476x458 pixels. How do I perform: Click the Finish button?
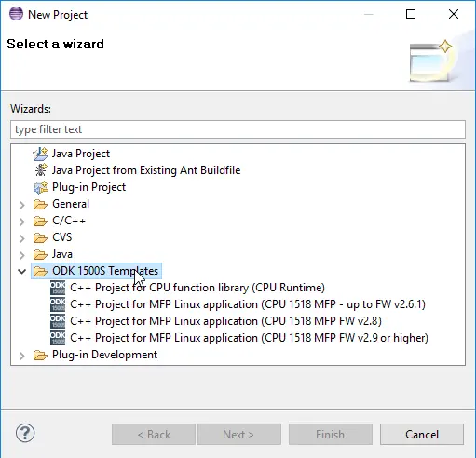[x=331, y=435]
